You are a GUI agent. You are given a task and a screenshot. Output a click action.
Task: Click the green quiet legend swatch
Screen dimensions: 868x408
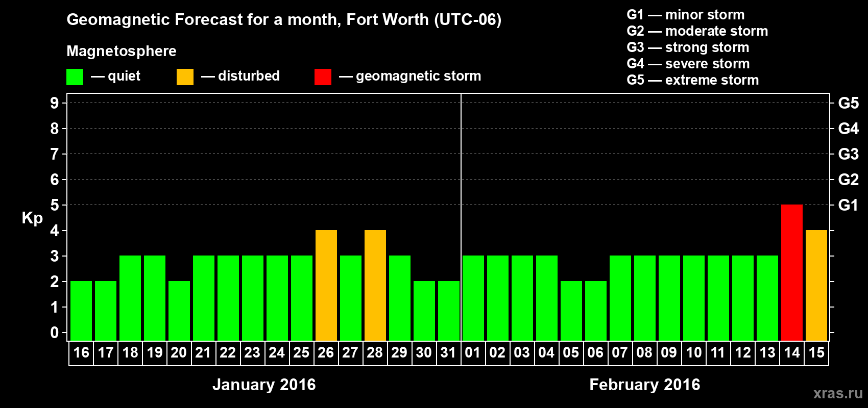pyautogui.click(x=75, y=77)
